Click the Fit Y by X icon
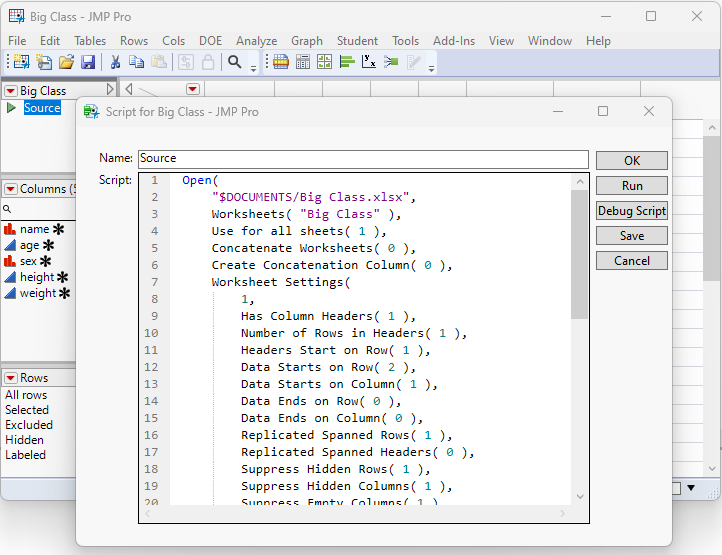The height and width of the screenshot is (555, 722). point(369,62)
